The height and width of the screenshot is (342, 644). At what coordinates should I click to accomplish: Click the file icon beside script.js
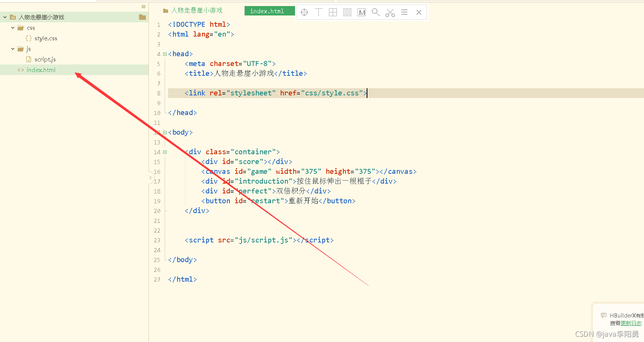(x=29, y=59)
